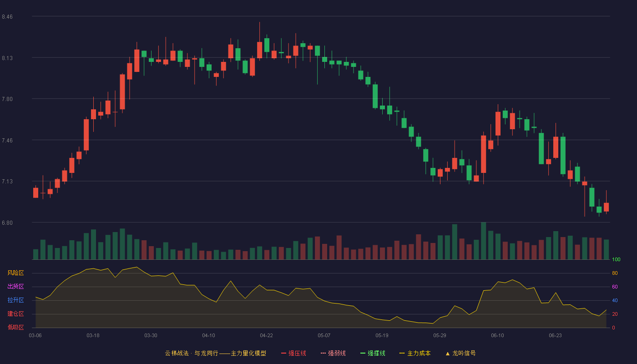This screenshot has width=637, height=364.
Task: Click the 云梯战法 主力量化模型 title text
Action: (x=215, y=353)
